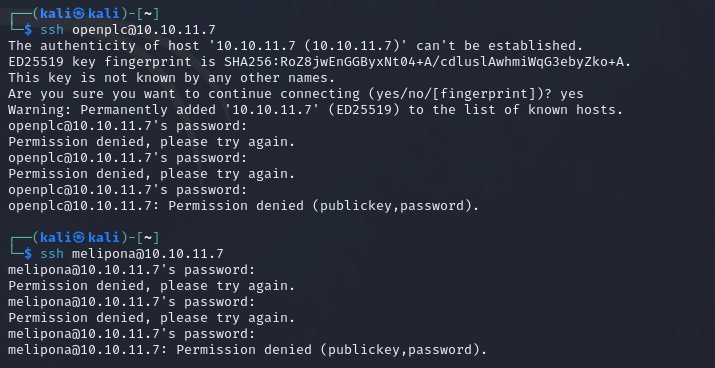Click the dollar sign of first prompt
Screen dimensions: 715x368
[28, 30]
